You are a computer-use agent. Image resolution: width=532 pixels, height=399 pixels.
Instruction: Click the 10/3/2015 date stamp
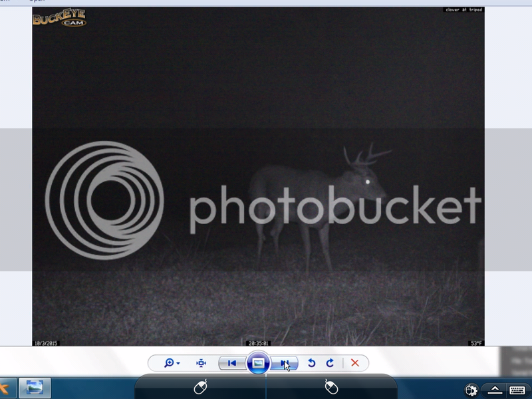pyautogui.click(x=46, y=343)
